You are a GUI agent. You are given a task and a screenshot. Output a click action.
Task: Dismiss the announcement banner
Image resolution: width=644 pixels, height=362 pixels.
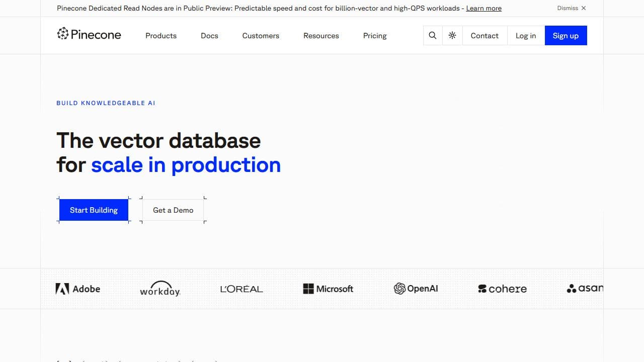(x=572, y=8)
